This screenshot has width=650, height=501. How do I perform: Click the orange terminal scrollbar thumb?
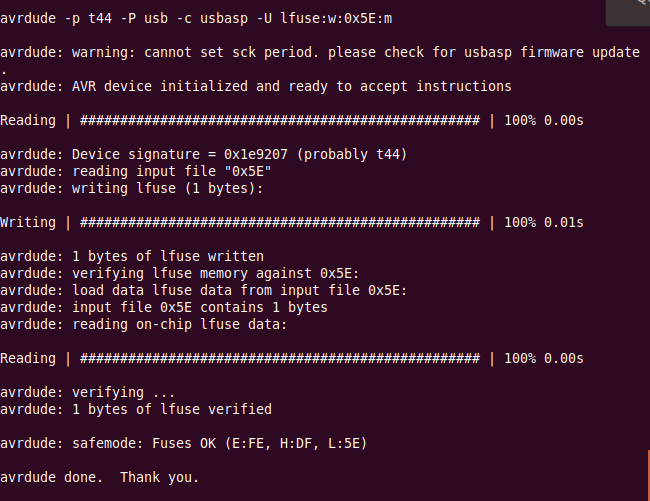coord(648,475)
